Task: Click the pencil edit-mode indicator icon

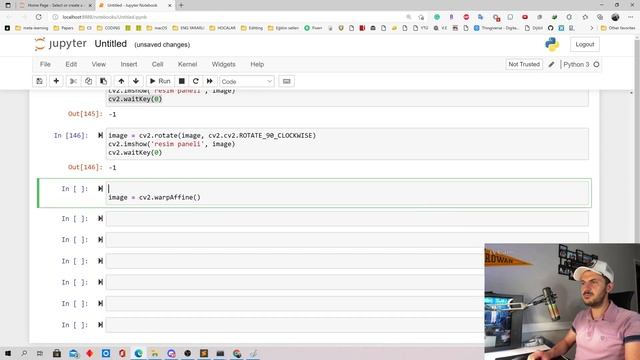Action: (551, 64)
